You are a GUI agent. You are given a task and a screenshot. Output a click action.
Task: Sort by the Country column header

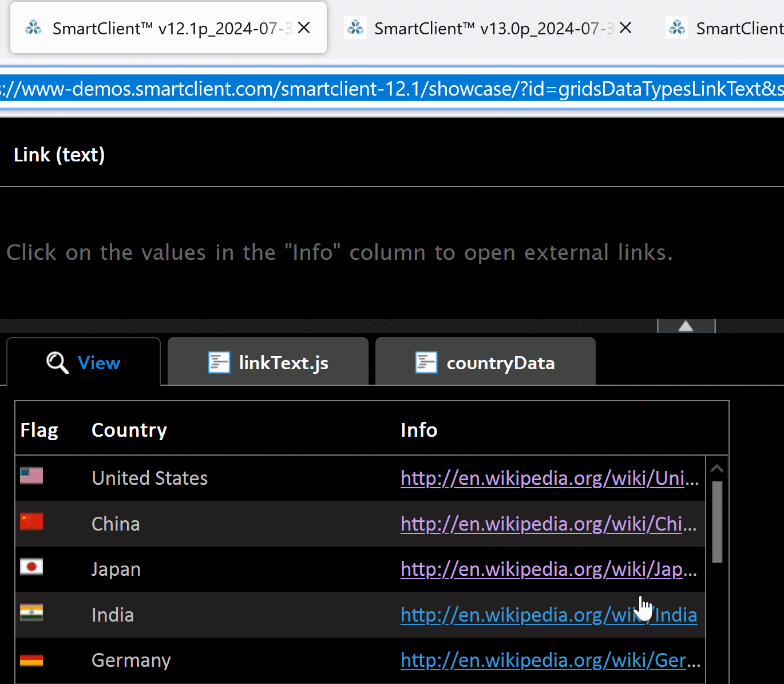click(x=241, y=430)
